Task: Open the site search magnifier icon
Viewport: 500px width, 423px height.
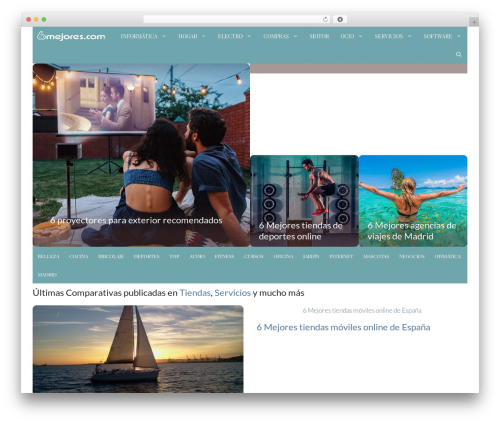Action: 459,54
